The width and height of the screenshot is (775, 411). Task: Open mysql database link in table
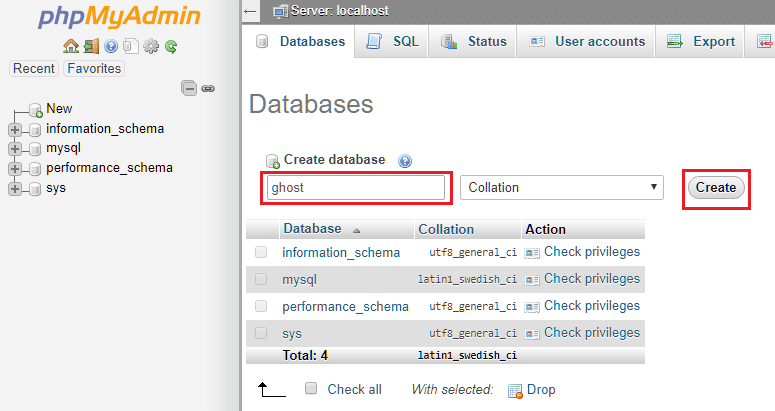[x=300, y=280]
